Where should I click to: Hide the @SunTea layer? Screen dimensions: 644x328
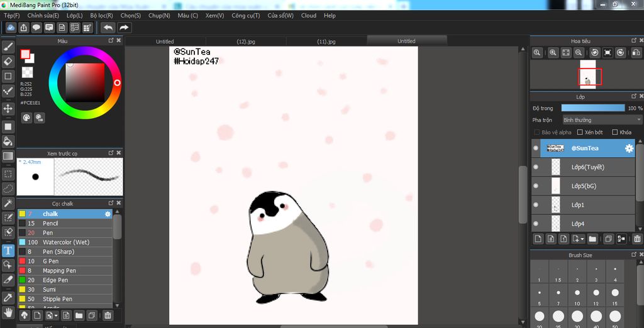pos(536,148)
